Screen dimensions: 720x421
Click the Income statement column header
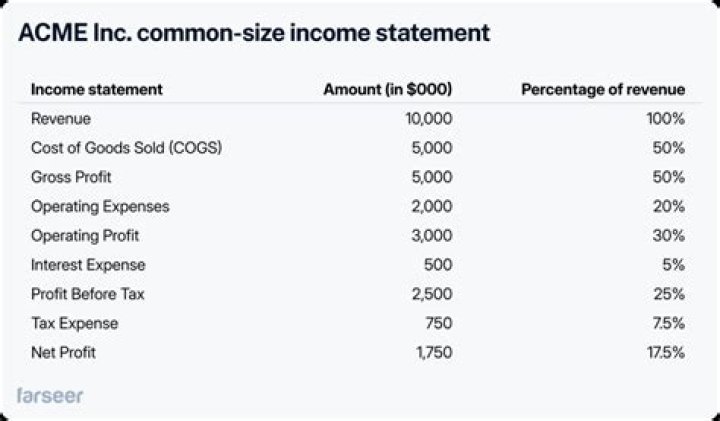(96, 89)
